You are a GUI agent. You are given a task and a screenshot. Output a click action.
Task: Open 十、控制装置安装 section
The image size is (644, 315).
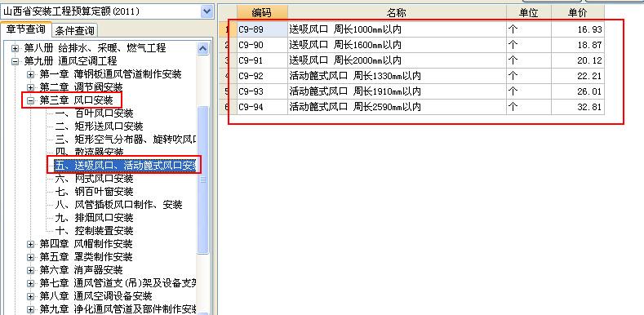pyautogui.click(x=94, y=231)
